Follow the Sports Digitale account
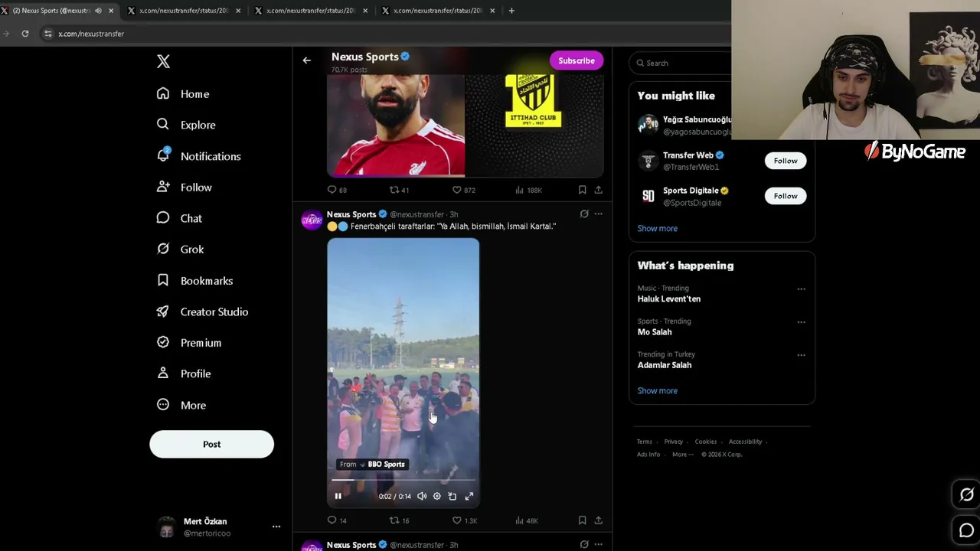The width and height of the screenshot is (980, 551). [785, 196]
